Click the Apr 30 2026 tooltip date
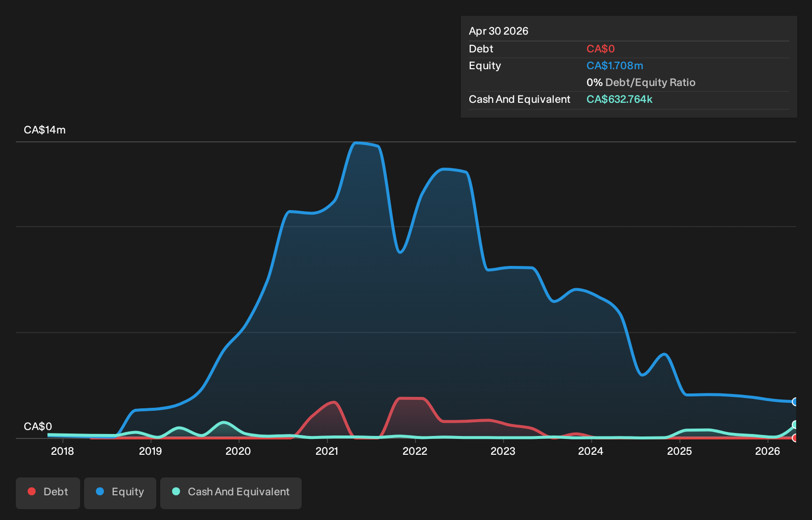812x520 pixels. pyautogui.click(x=498, y=31)
